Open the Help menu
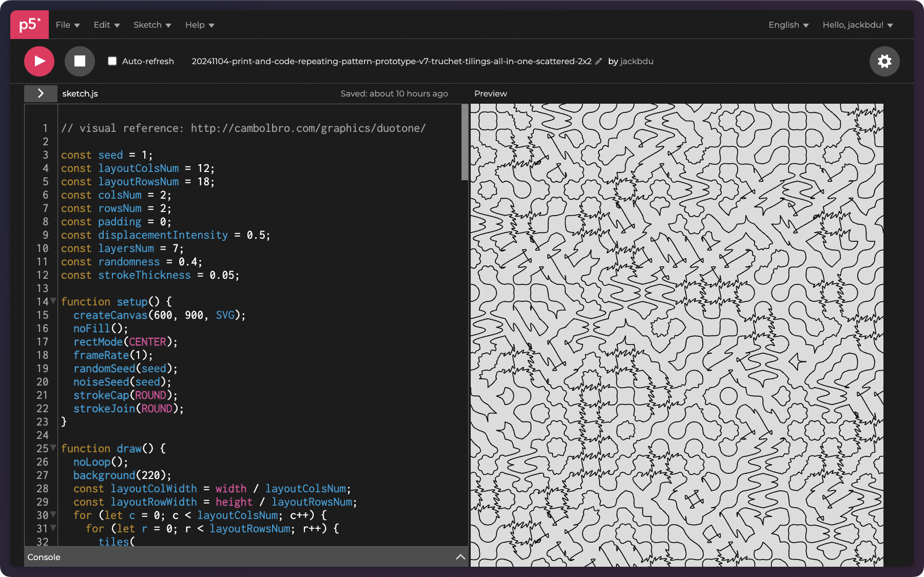This screenshot has height=577, width=924. click(199, 25)
